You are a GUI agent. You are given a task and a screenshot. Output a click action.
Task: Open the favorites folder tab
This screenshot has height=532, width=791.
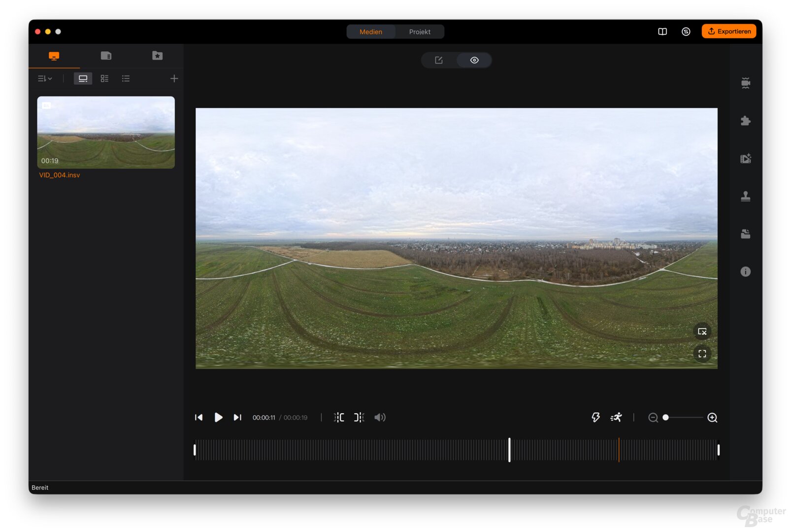157,56
